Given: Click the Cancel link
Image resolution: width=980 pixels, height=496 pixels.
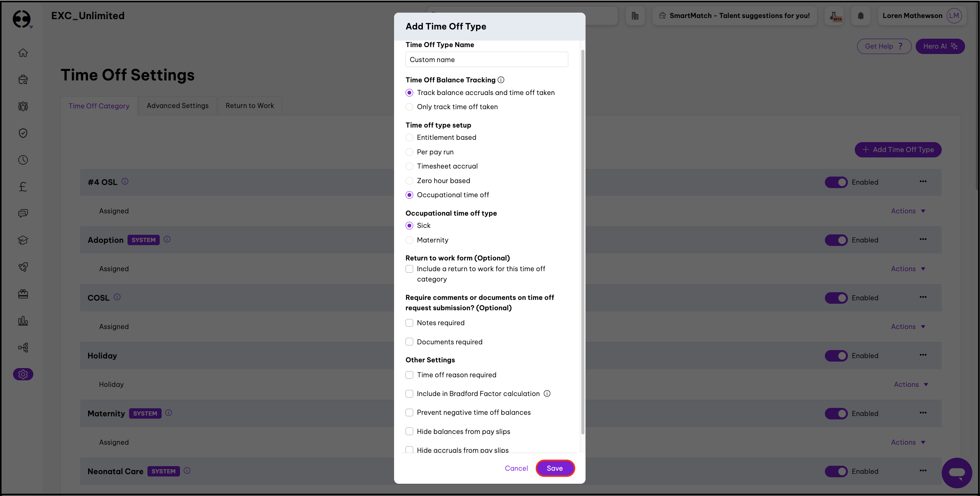Looking at the screenshot, I should (516, 468).
